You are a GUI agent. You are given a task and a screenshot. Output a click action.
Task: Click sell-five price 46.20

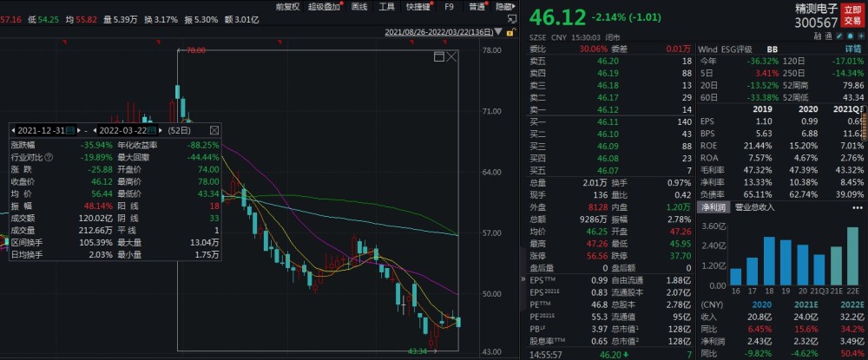(x=608, y=62)
